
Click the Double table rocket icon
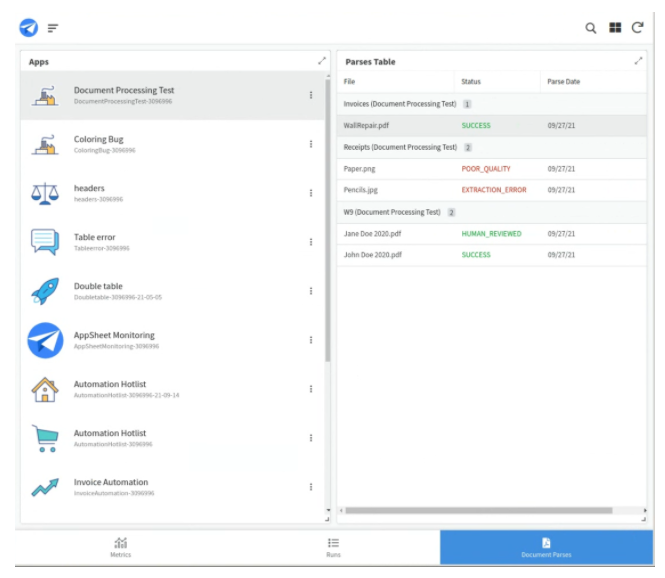[45, 291]
